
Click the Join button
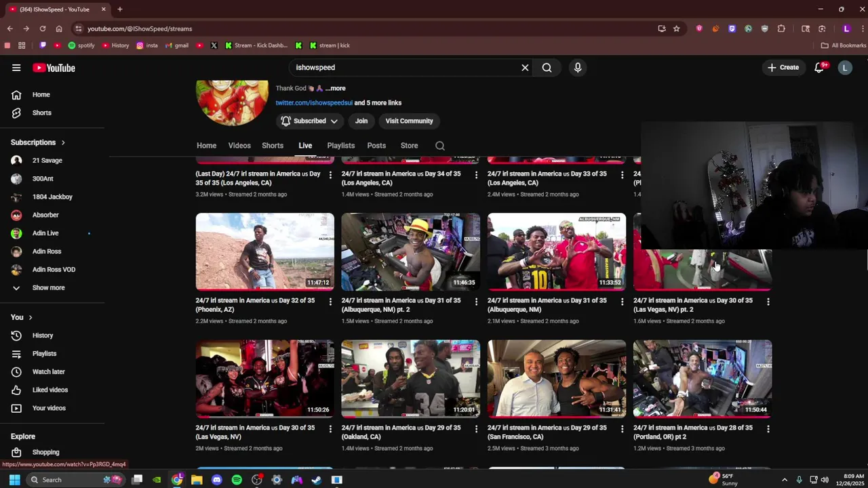(361, 121)
